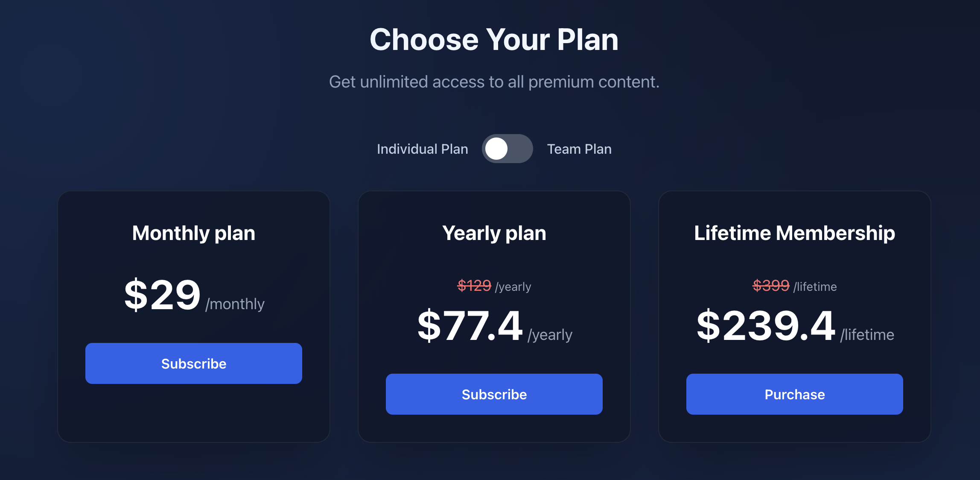This screenshot has width=980, height=480.
Task: Click the crossed-out $399 price
Action: [771, 285]
